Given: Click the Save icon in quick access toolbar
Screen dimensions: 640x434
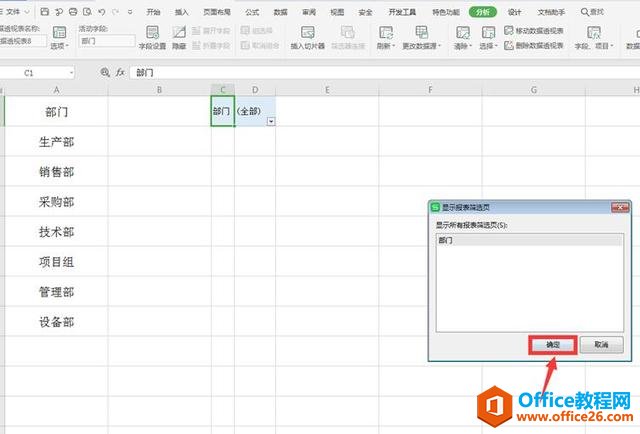Looking at the screenshot, I should pos(45,12).
